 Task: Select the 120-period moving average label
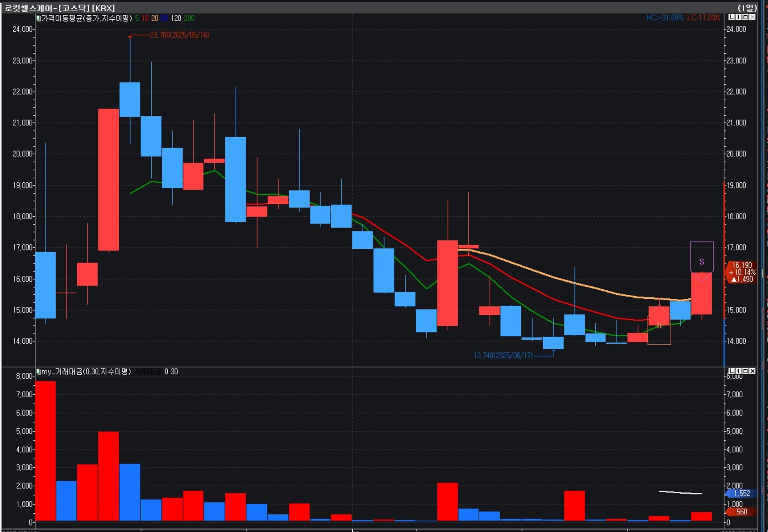[176, 18]
